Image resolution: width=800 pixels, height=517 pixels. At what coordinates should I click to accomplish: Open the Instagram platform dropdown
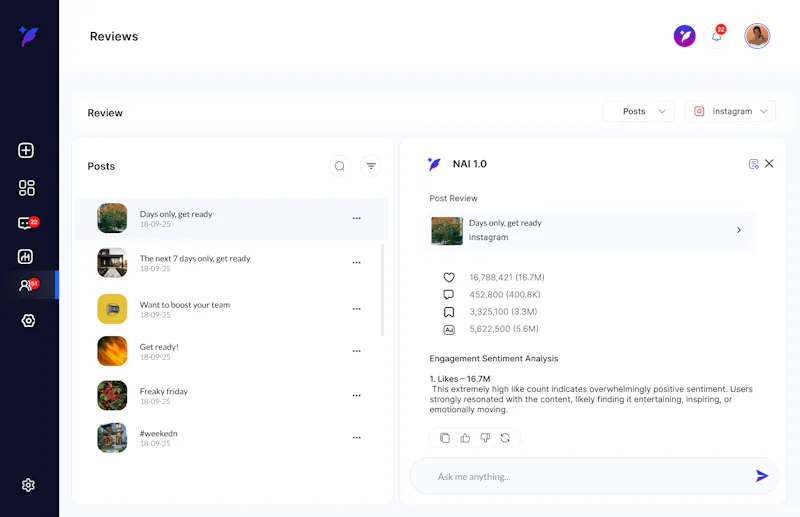[730, 111]
